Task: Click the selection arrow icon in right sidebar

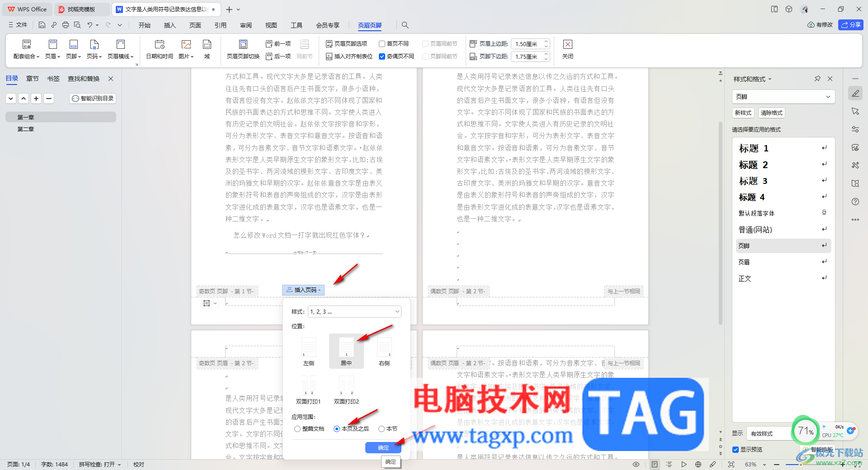Action: tap(855, 111)
